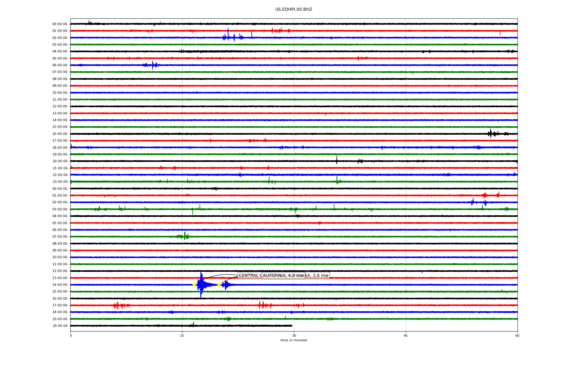Click the first 14:00:06 row label
Image resolution: width=588 pixels, height=368 pixels.
(x=60, y=120)
